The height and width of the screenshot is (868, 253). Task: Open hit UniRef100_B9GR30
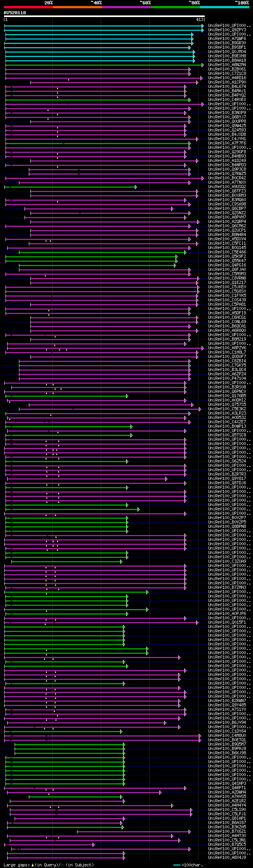pos(227,43)
